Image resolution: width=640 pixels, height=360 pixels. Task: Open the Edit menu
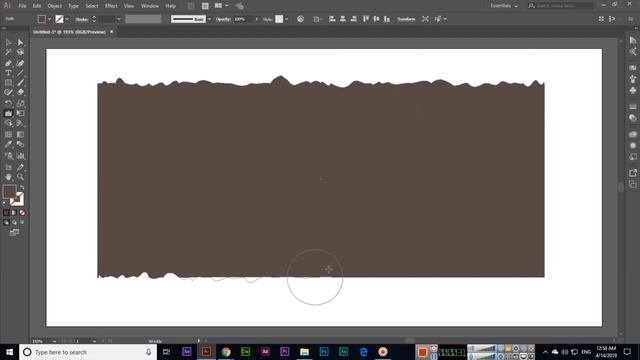click(37, 6)
